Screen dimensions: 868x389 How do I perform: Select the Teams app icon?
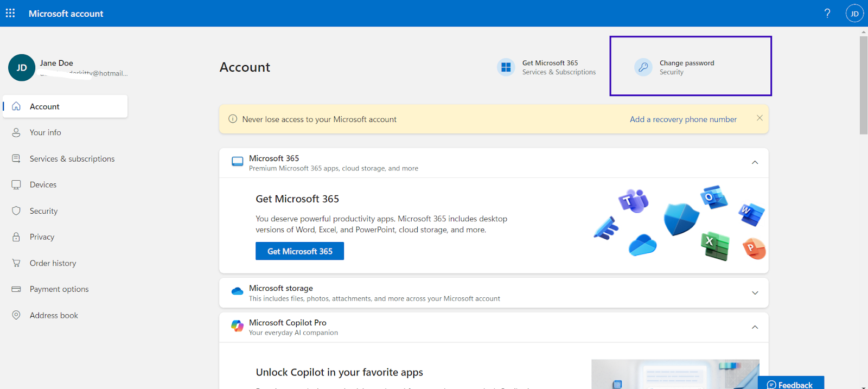coord(634,201)
